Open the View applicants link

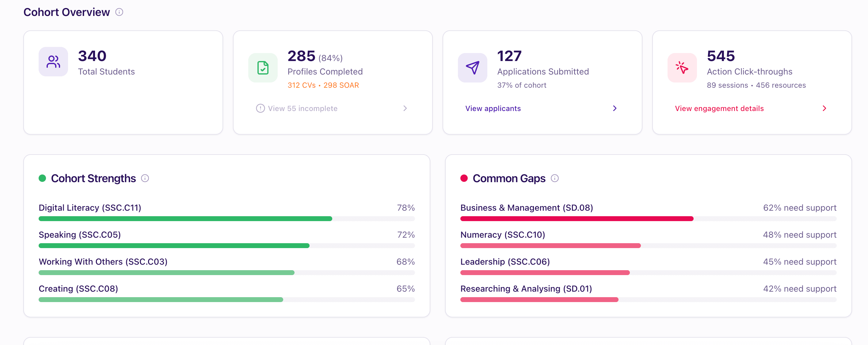[x=493, y=109]
